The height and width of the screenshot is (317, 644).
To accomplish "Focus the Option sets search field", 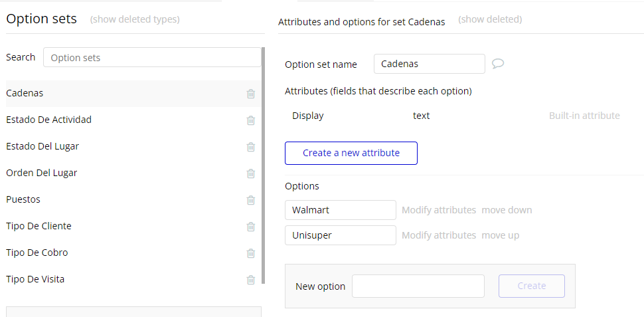I will coord(153,58).
